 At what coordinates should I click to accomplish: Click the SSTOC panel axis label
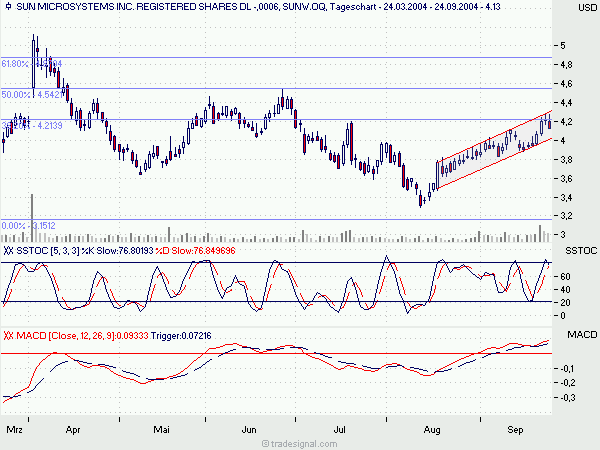[581, 251]
